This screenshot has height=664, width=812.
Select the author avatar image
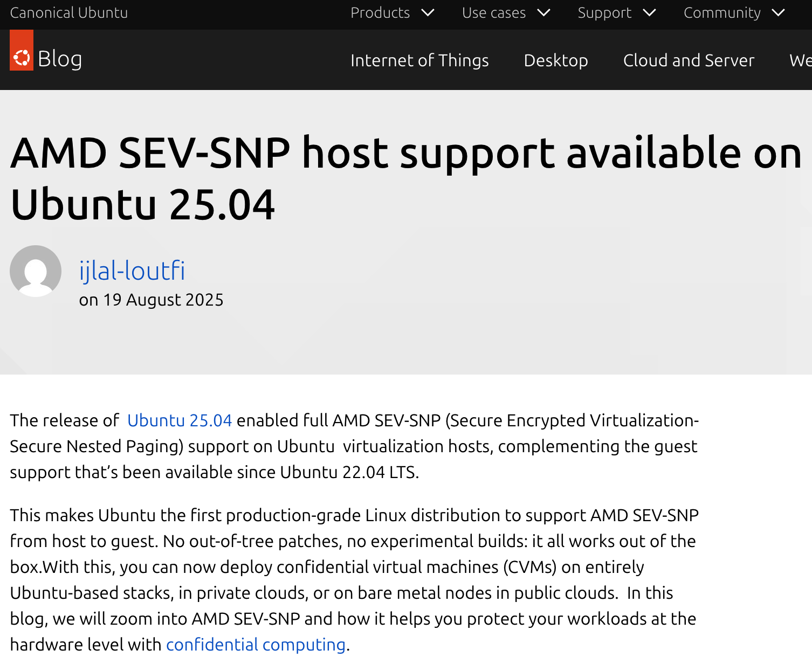36,271
